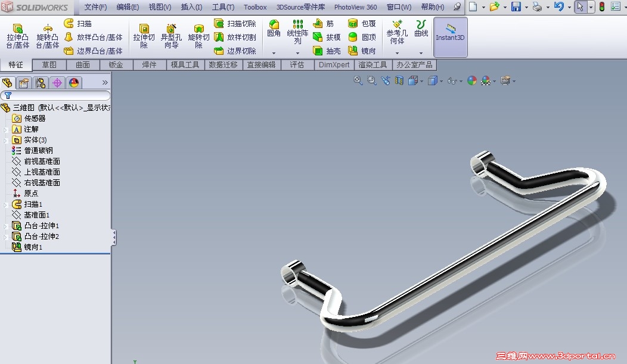
Task: Select the 前视基准面 plane in tree
Action: pyautogui.click(x=36, y=161)
